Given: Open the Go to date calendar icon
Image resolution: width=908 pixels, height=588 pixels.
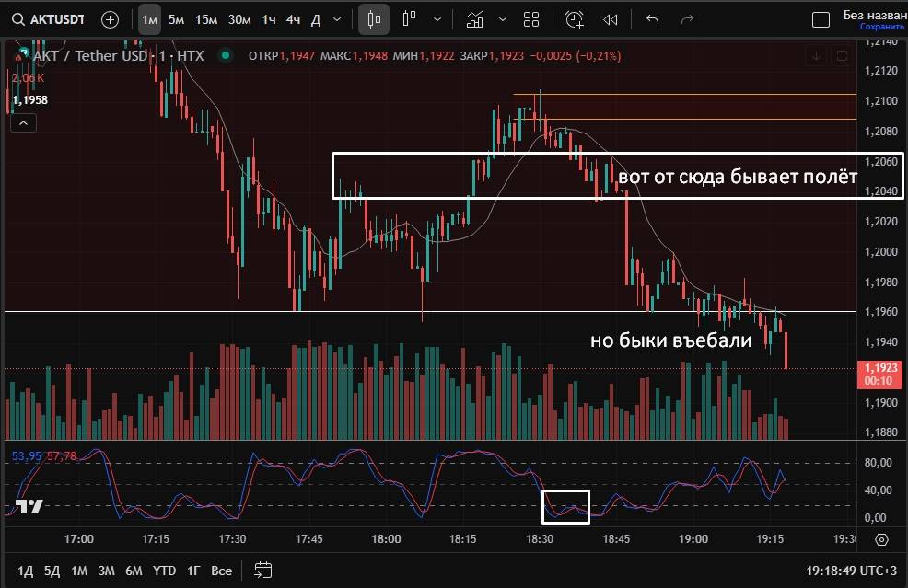Looking at the screenshot, I should tap(262, 570).
